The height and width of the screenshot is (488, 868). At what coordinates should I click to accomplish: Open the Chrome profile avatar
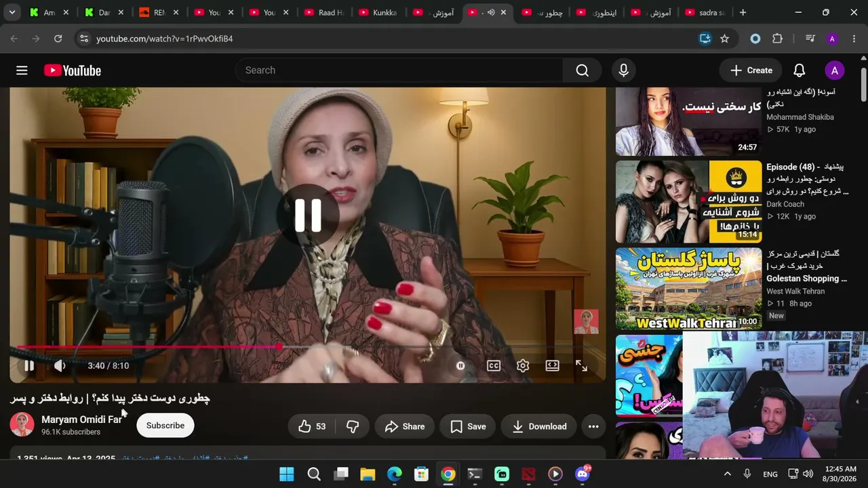click(832, 39)
